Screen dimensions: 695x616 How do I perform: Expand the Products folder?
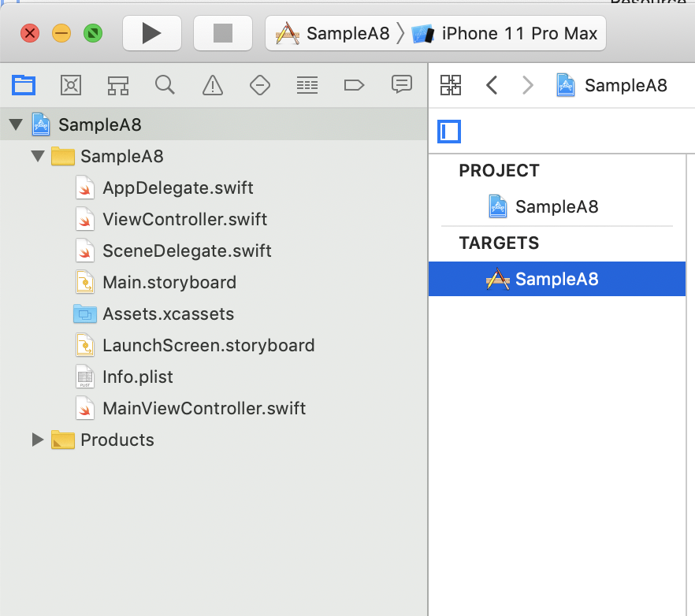tap(38, 440)
